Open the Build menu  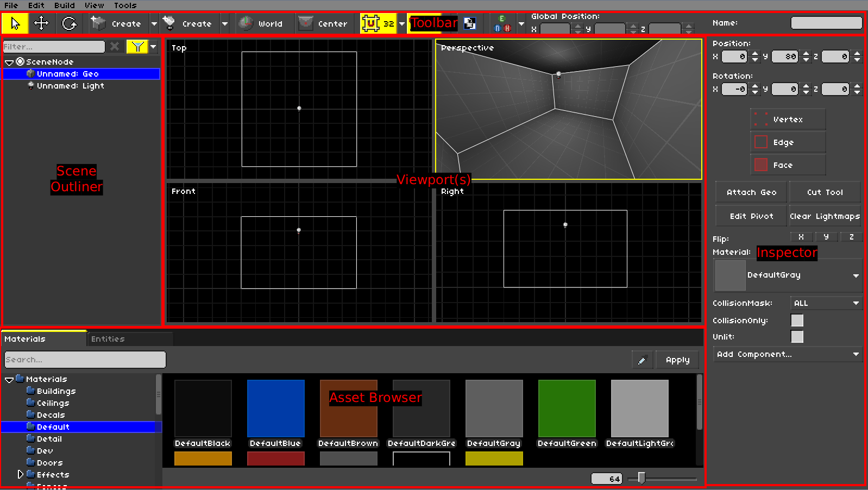point(64,5)
